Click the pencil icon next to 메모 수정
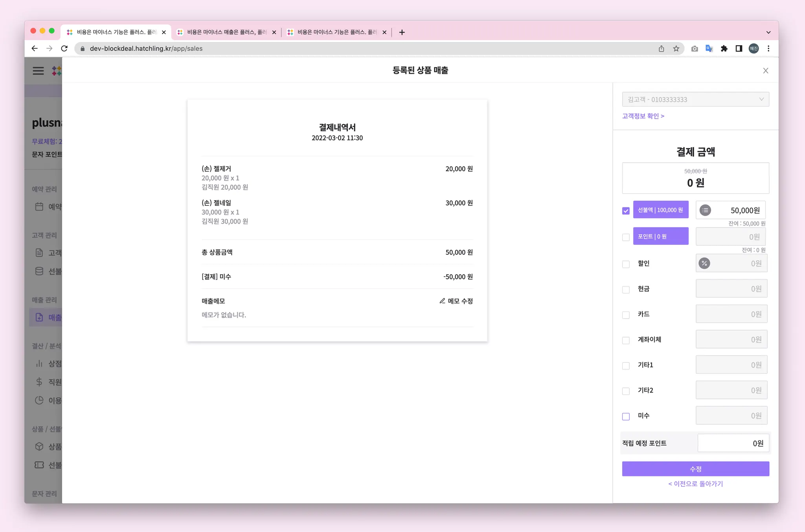The width and height of the screenshot is (805, 532). 442,301
